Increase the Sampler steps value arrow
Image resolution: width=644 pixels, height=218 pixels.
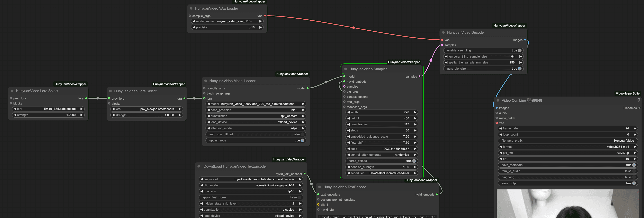[415, 130]
